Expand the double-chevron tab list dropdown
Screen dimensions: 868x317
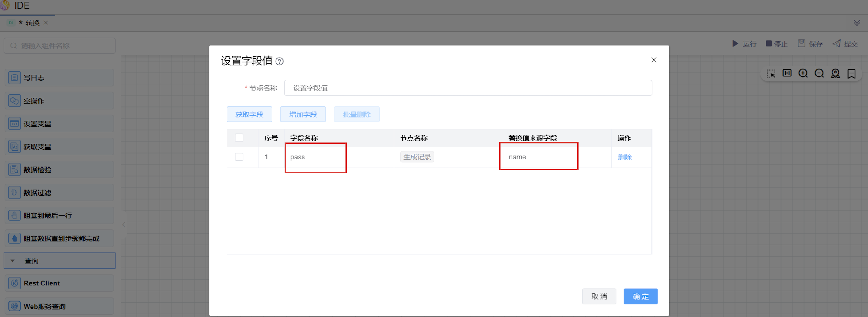[x=857, y=23]
